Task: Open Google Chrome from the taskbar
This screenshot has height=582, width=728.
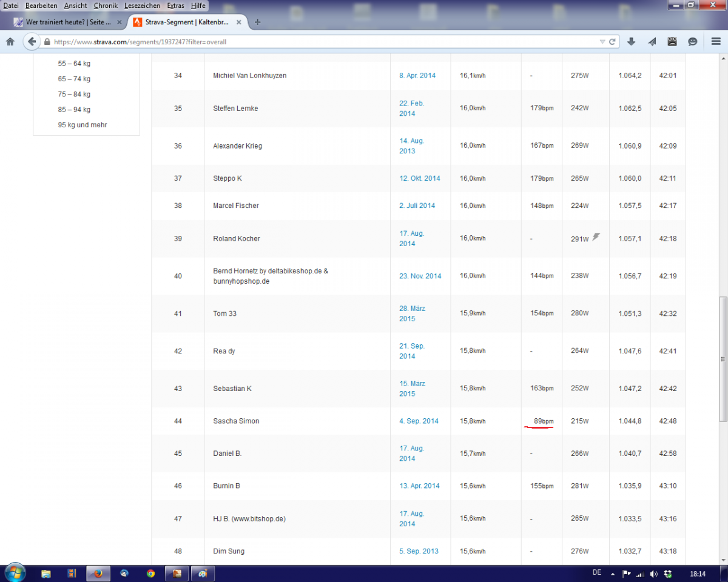Action: tap(150, 573)
